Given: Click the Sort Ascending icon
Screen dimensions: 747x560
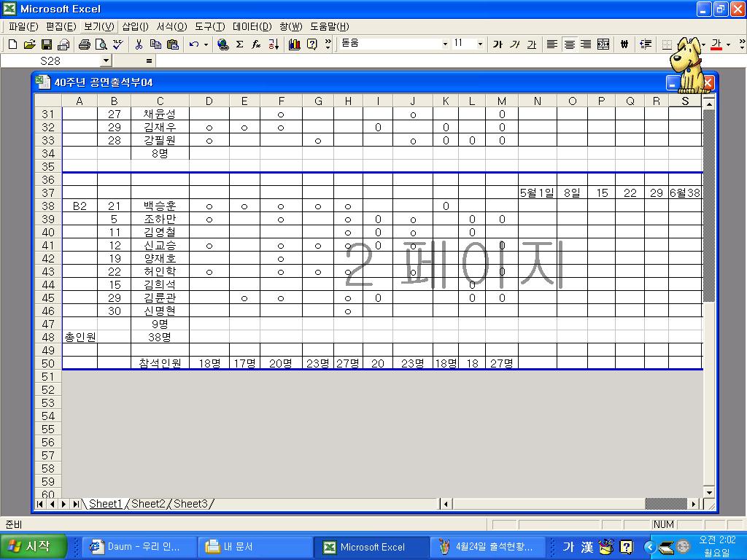Looking at the screenshot, I should (274, 44).
